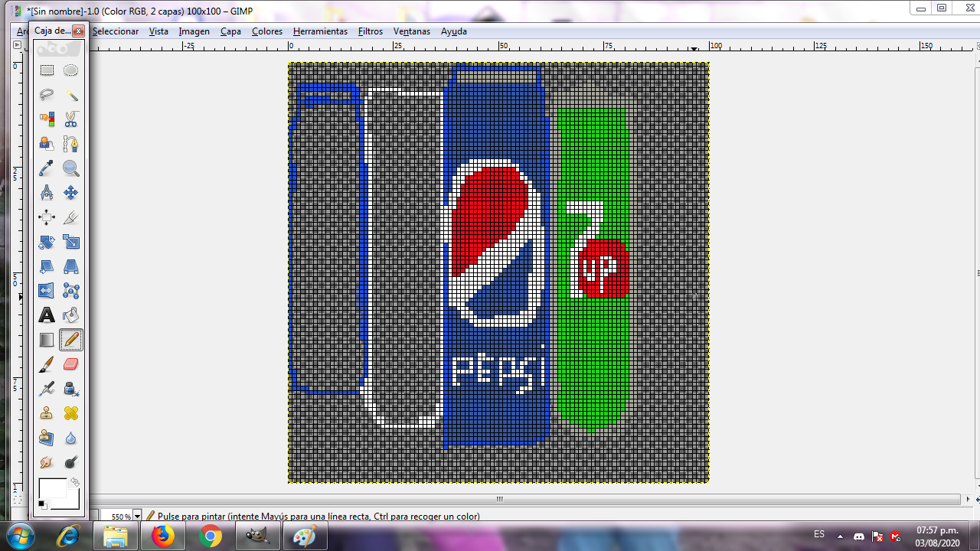The image size is (980, 551).
Task: Open the Vista menu
Action: pyautogui.click(x=158, y=31)
